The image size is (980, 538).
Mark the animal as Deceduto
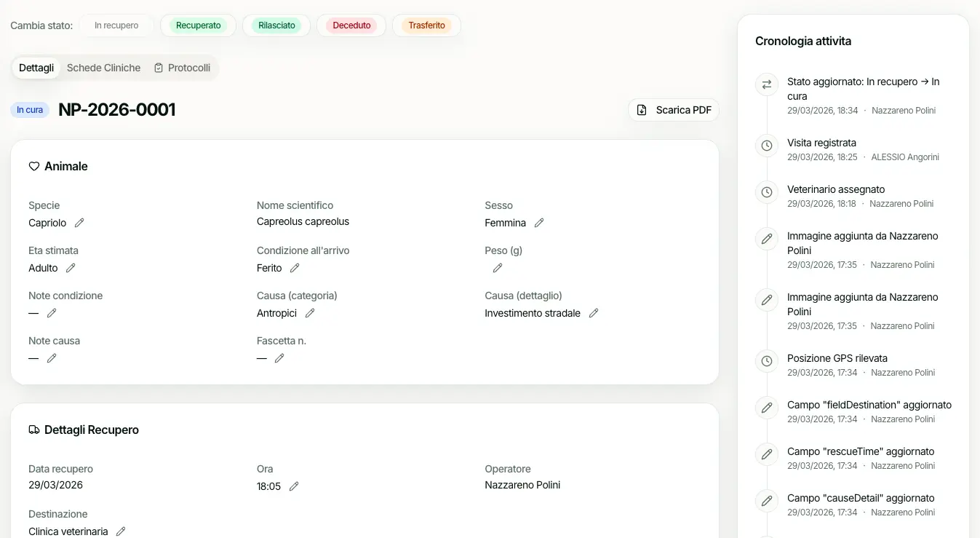351,25
